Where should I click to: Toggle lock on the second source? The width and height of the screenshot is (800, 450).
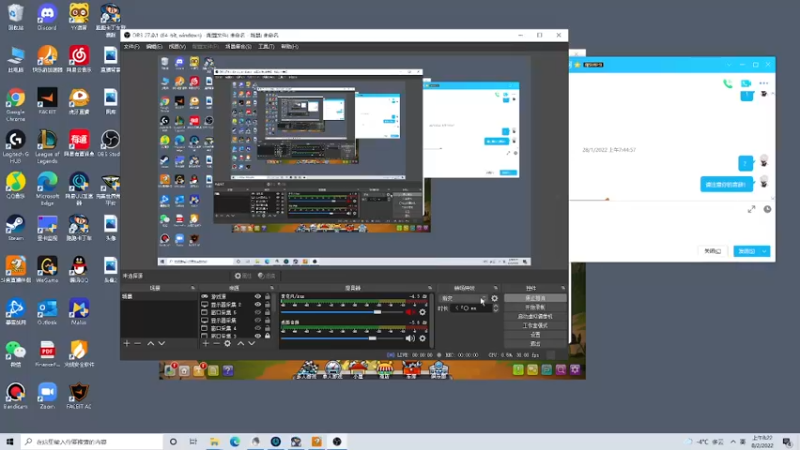[267, 304]
